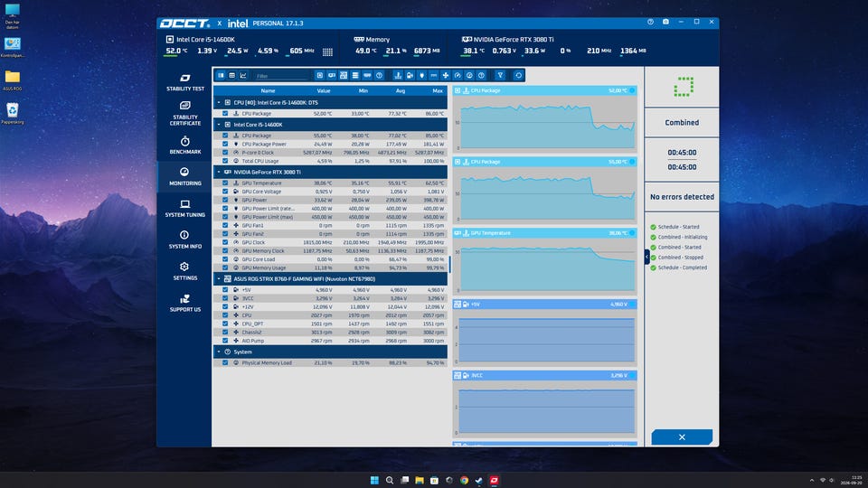Toggle power sensor type filter
Viewport: 868px width, 488px height.
coord(422,75)
